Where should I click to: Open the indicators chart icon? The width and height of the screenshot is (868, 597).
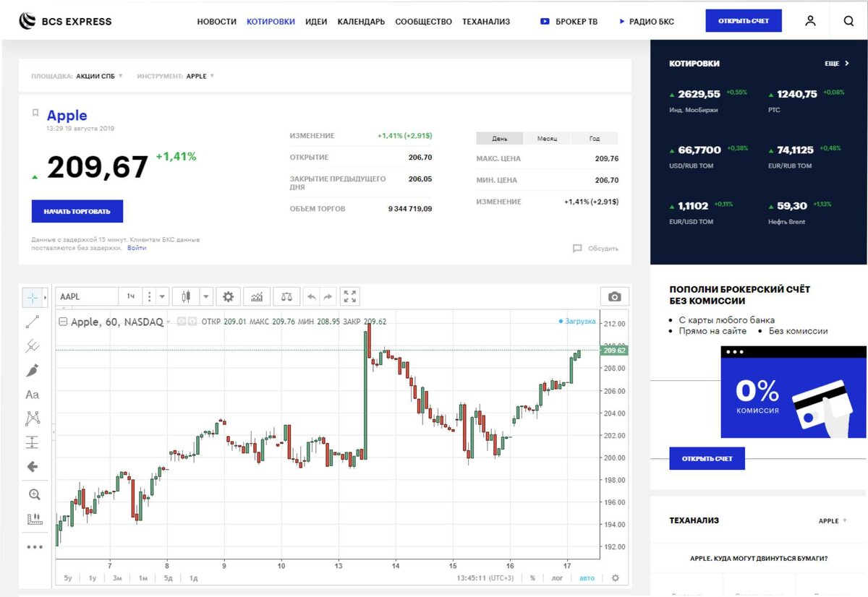(x=257, y=296)
